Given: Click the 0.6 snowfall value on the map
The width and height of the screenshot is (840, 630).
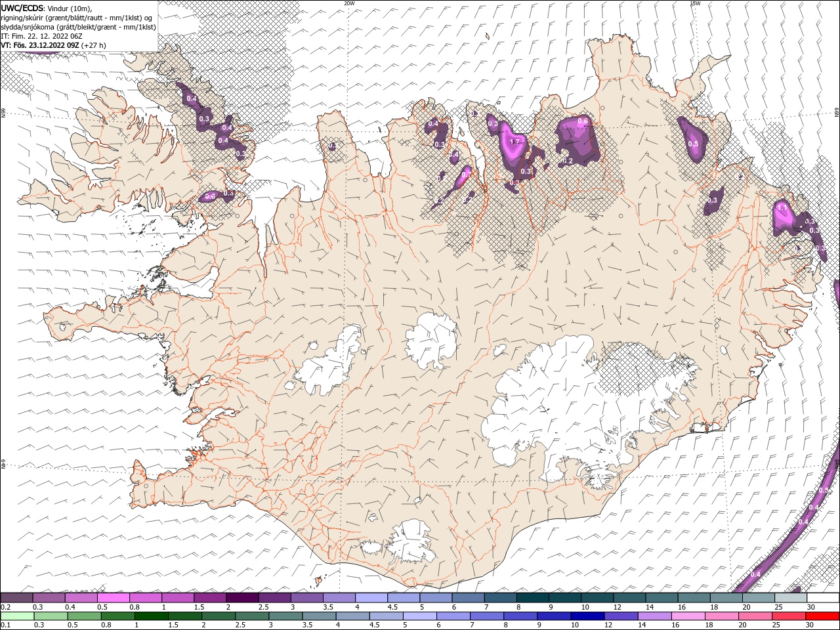Looking at the screenshot, I should tap(582, 121).
